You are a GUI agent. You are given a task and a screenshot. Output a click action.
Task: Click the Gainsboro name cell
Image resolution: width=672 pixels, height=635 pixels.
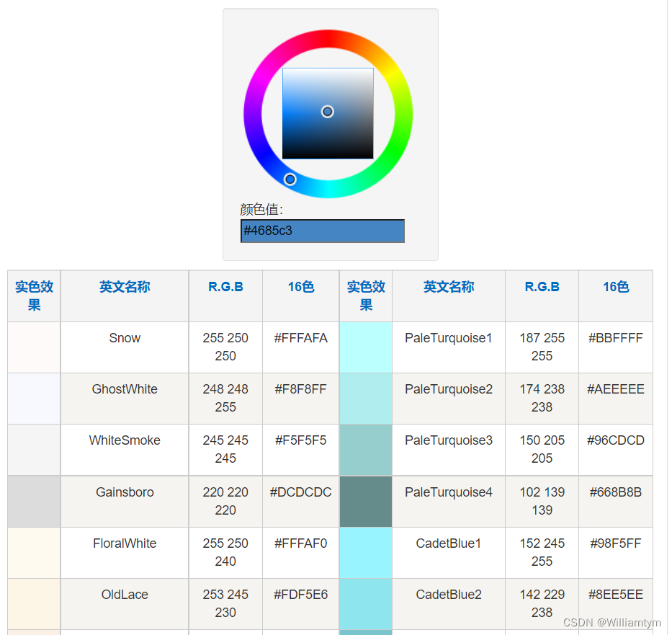tap(125, 501)
